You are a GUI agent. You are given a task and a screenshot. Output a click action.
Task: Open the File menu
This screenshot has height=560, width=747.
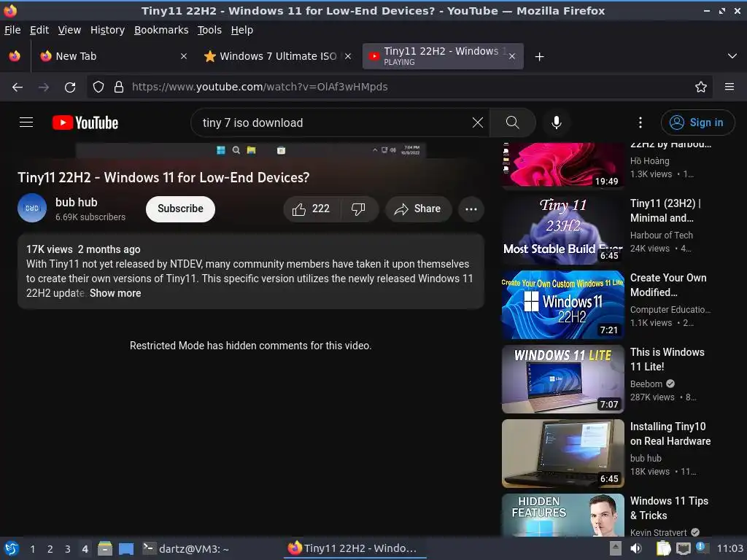coord(12,30)
